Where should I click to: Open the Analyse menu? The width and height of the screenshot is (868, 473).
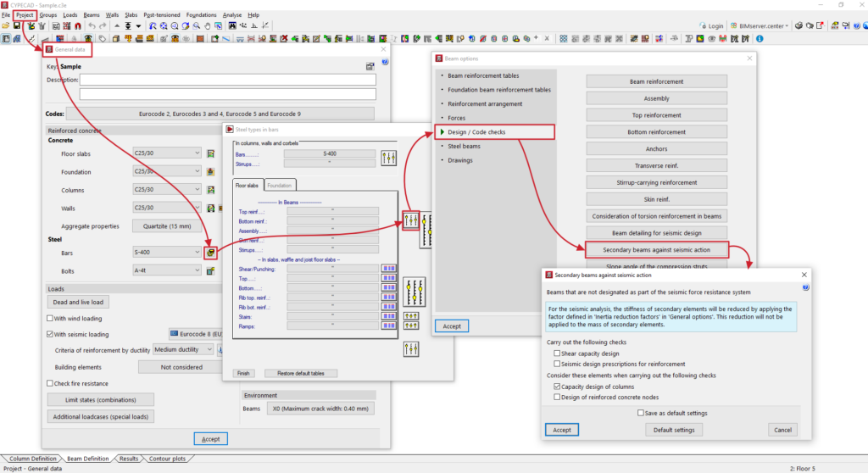tap(232, 15)
